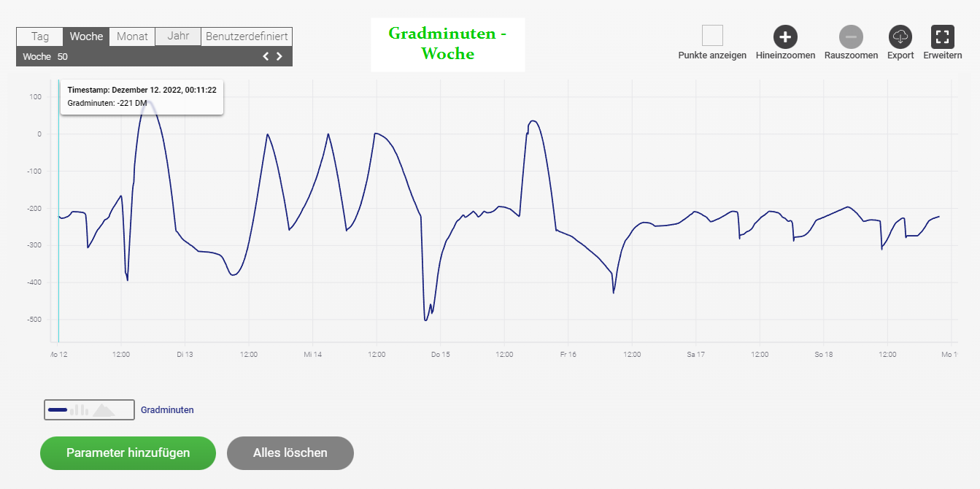This screenshot has height=489, width=980.
Task: Click the Parameter hinzufügen button
Action: (x=128, y=453)
